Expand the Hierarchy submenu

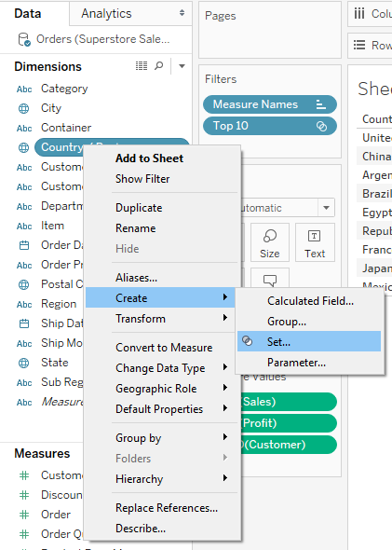tap(160, 479)
